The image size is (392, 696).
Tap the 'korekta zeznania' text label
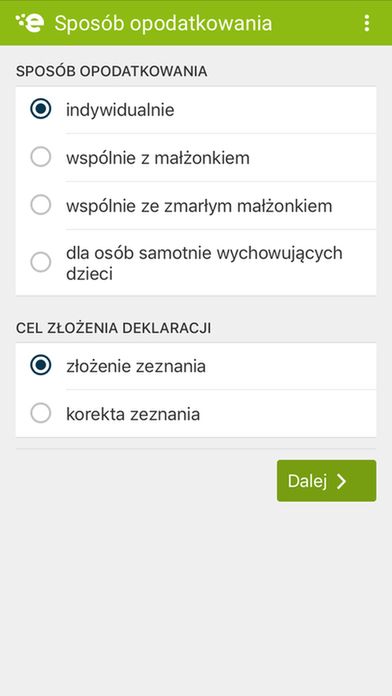click(133, 415)
